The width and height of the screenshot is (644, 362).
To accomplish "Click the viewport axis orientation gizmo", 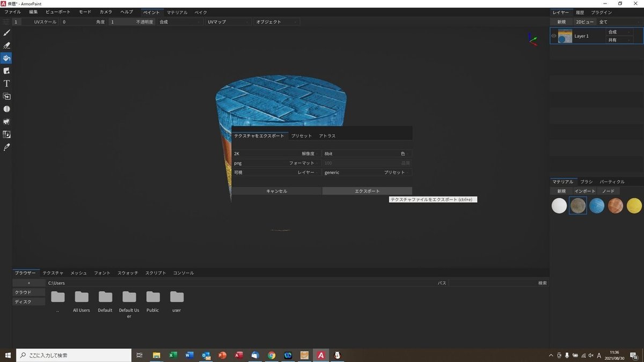I will click(532, 39).
